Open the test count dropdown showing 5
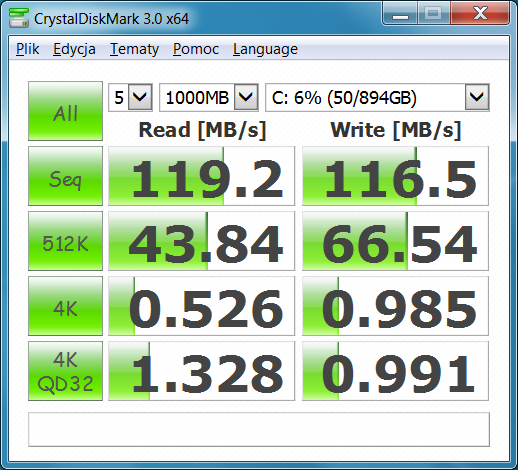 (x=130, y=98)
